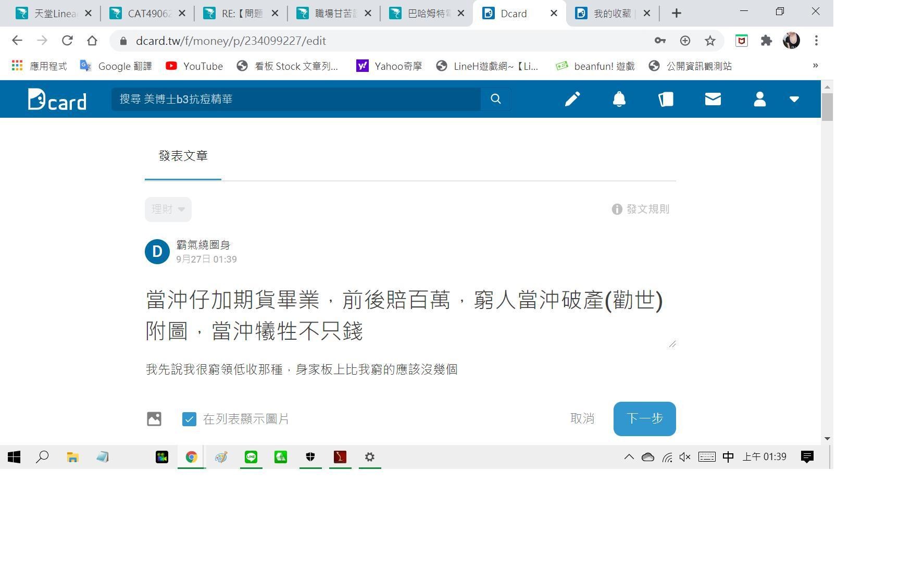Open Dcard profile person icon
This screenshot has width=924, height=569.
[x=759, y=99]
